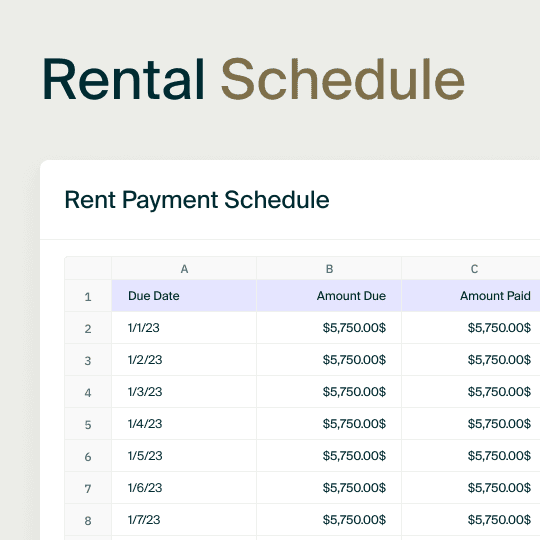This screenshot has width=540, height=540.
Task: Select Amount Paid cell for 1/5/23
Action: [471, 456]
